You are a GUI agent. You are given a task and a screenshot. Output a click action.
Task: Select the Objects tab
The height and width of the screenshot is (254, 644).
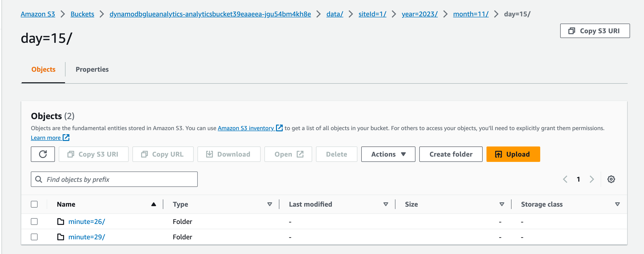(43, 69)
